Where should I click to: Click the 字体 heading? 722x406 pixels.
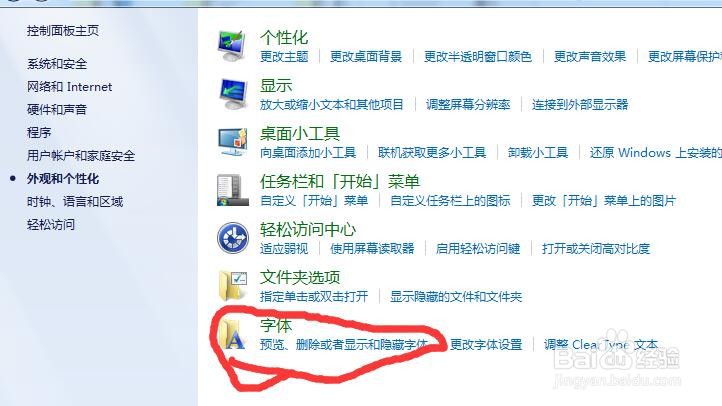(276, 325)
